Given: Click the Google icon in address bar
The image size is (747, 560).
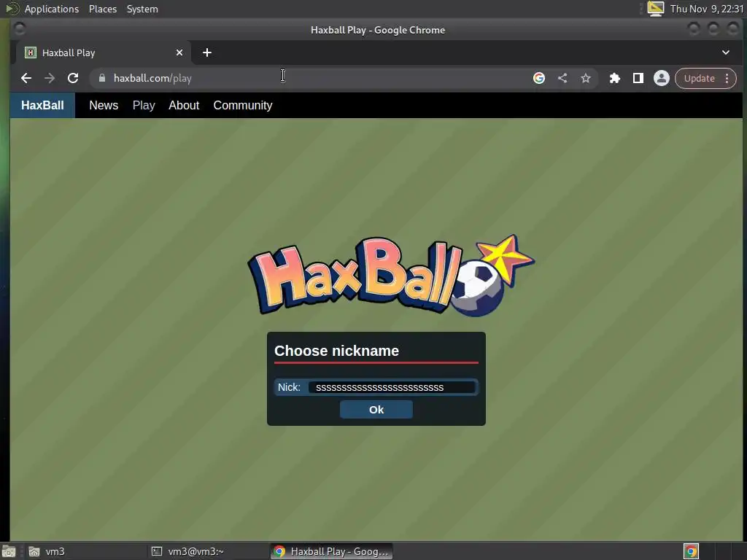Looking at the screenshot, I should [x=539, y=78].
